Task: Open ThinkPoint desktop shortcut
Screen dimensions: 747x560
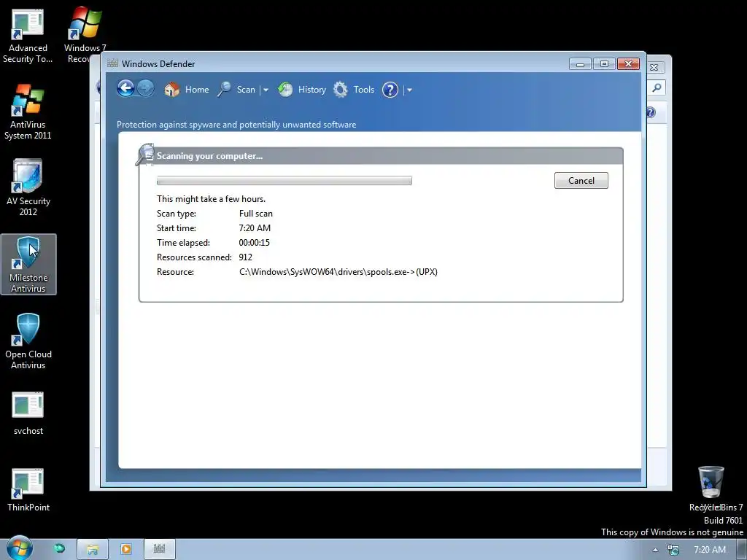Action: (x=28, y=489)
